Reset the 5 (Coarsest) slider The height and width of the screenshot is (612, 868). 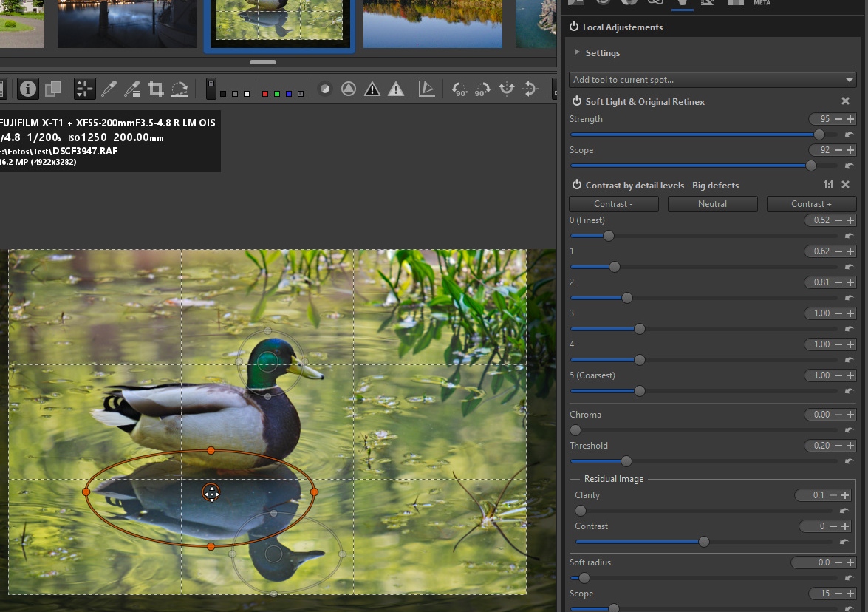pyautogui.click(x=850, y=391)
